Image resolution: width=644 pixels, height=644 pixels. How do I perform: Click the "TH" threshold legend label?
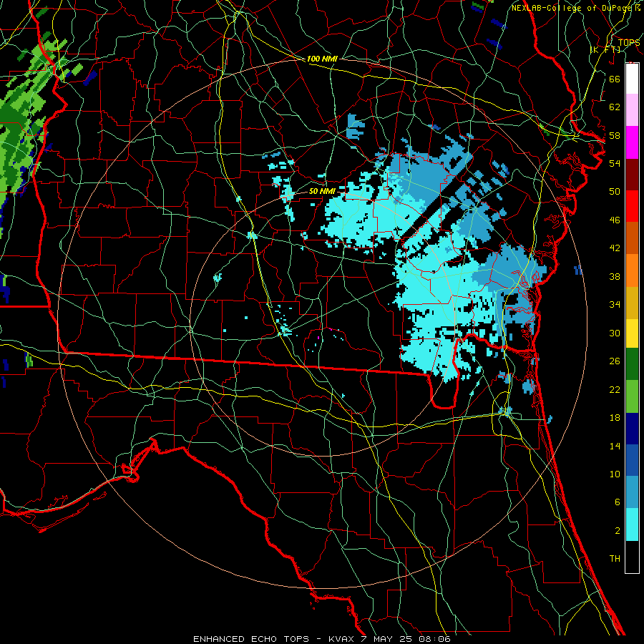tap(615, 559)
